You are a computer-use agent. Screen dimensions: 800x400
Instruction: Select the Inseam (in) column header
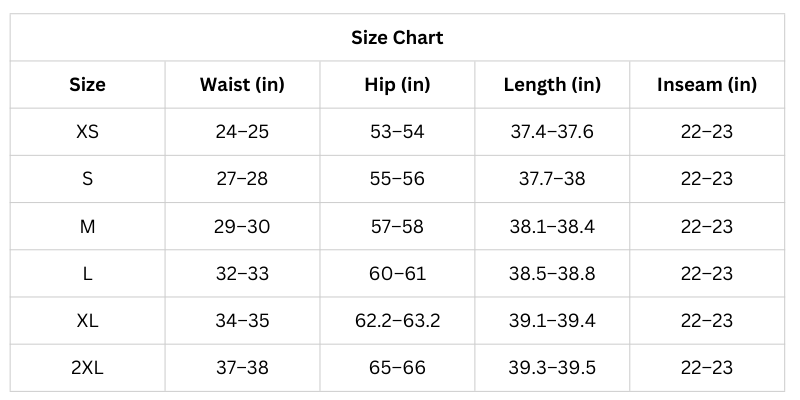pos(706,85)
